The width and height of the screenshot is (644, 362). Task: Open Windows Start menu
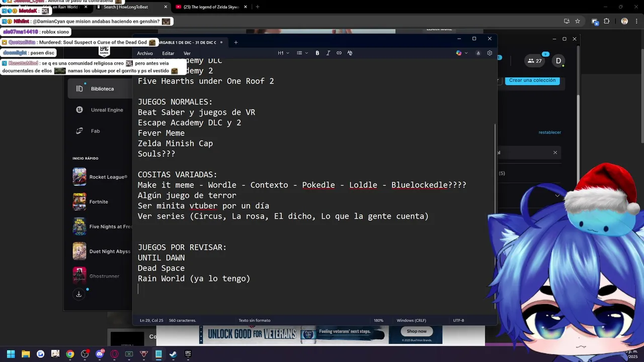coord(11,354)
